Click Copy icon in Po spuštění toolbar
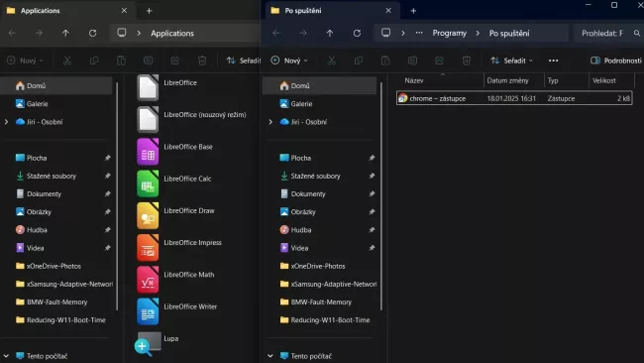Screen dimensions: 644x363 coord(358,60)
